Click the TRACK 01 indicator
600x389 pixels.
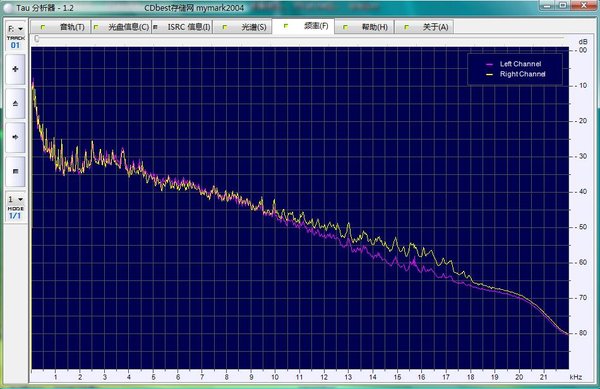click(15, 42)
